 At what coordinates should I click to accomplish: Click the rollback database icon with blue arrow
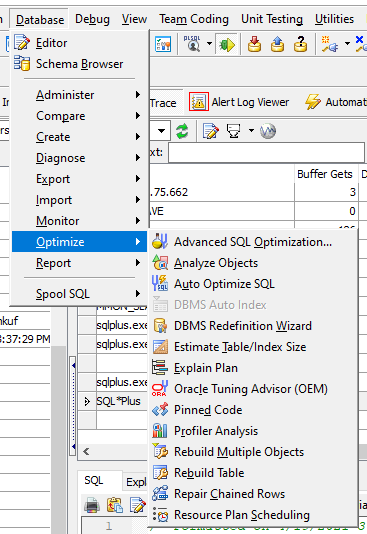tap(277, 44)
